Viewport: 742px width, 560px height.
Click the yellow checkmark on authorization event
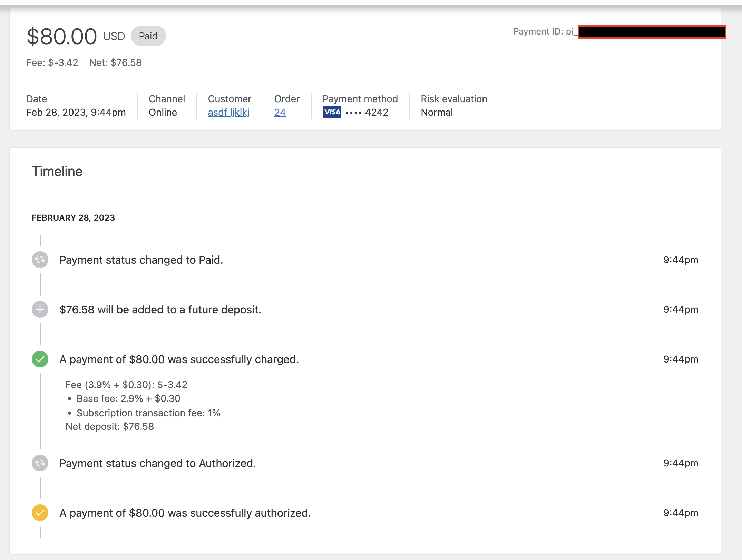tap(40, 513)
